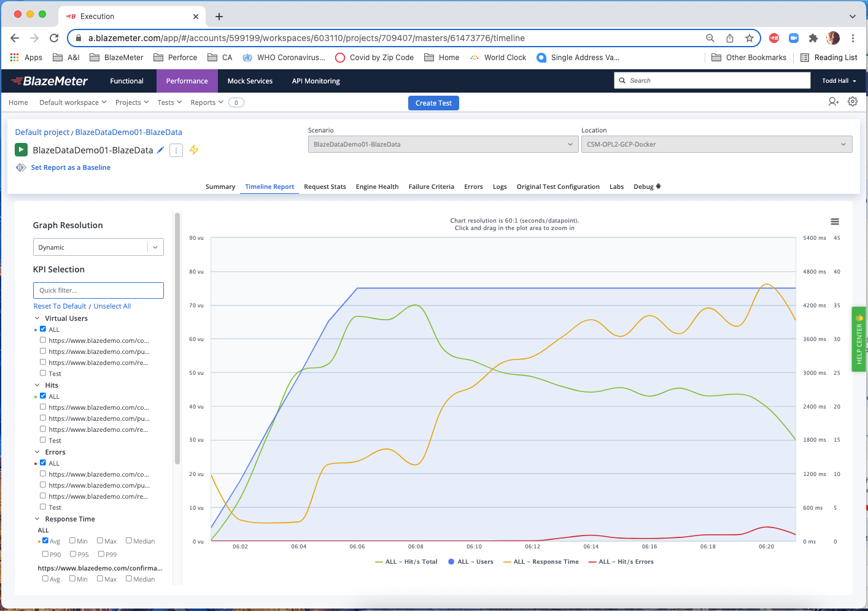Click the invite users icon

(834, 102)
